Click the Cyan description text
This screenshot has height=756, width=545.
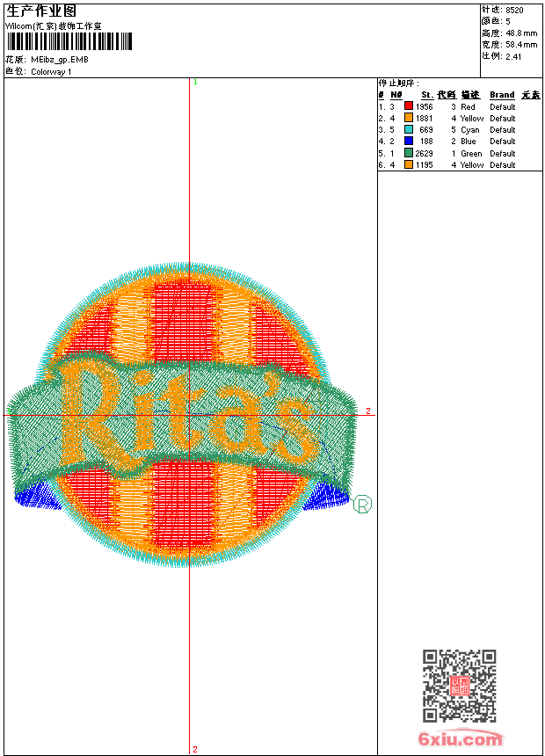click(x=470, y=130)
